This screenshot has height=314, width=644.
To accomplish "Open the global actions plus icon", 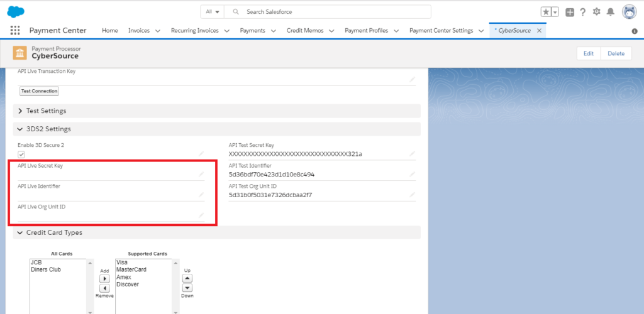I will [570, 12].
